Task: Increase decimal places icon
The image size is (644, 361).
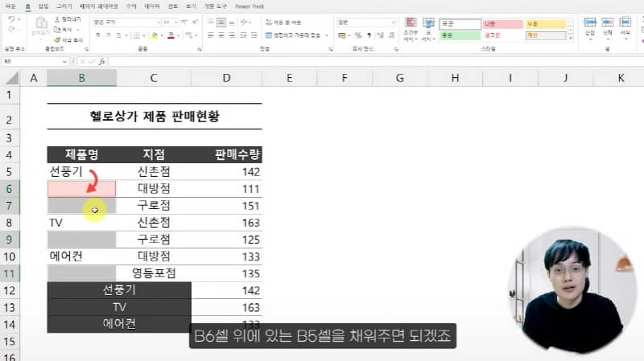Action: coord(381,35)
